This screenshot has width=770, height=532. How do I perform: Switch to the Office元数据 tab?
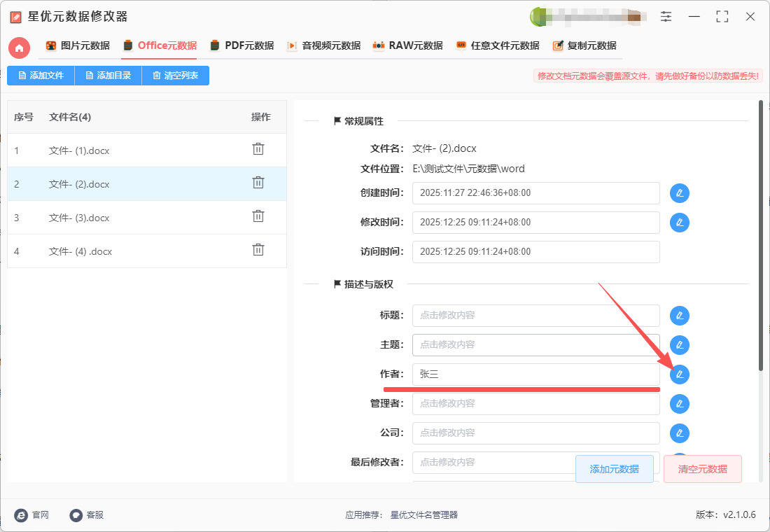coord(160,45)
